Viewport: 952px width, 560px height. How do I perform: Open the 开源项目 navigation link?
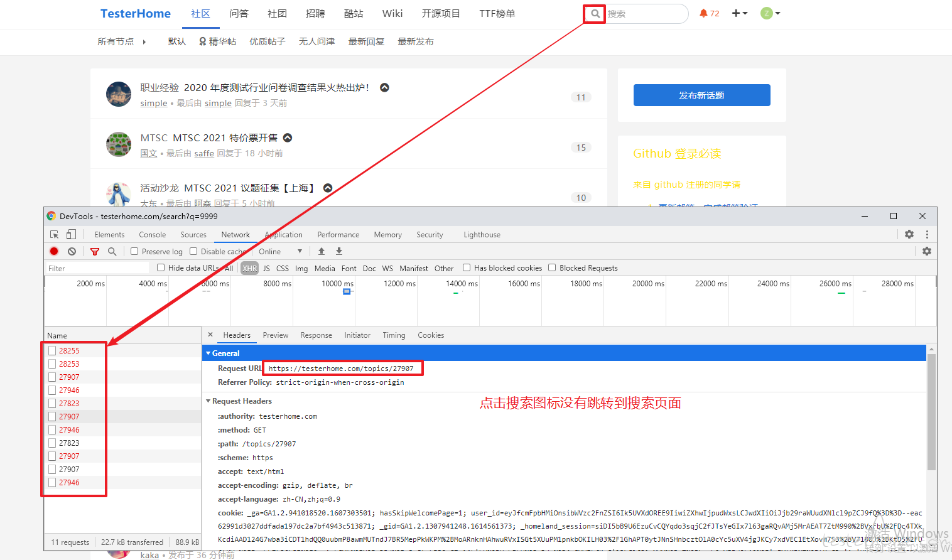click(x=441, y=14)
